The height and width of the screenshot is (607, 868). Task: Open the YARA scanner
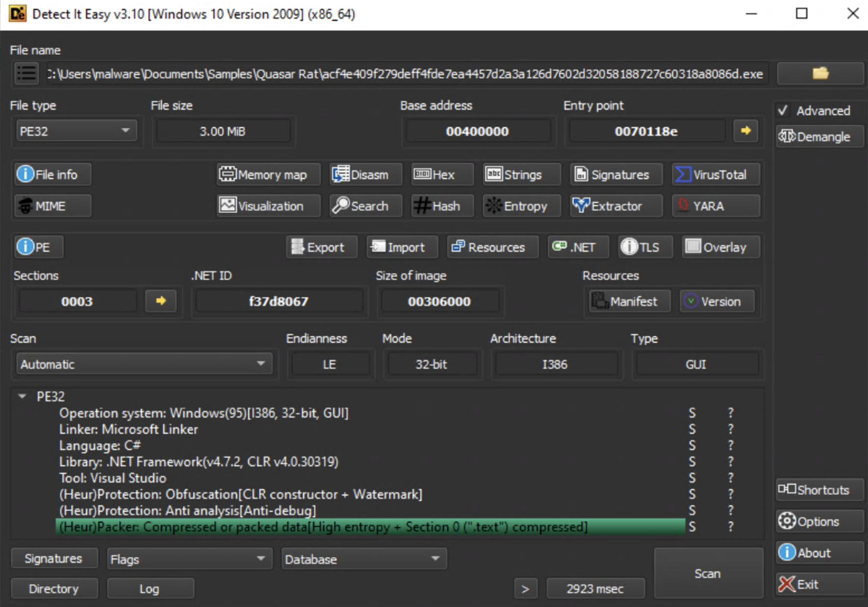click(x=716, y=206)
